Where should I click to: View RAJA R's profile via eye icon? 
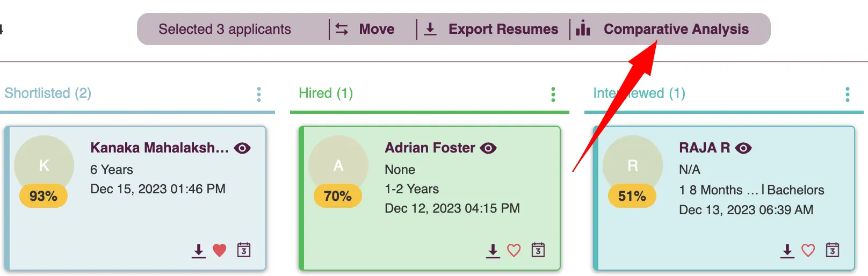click(743, 148)
